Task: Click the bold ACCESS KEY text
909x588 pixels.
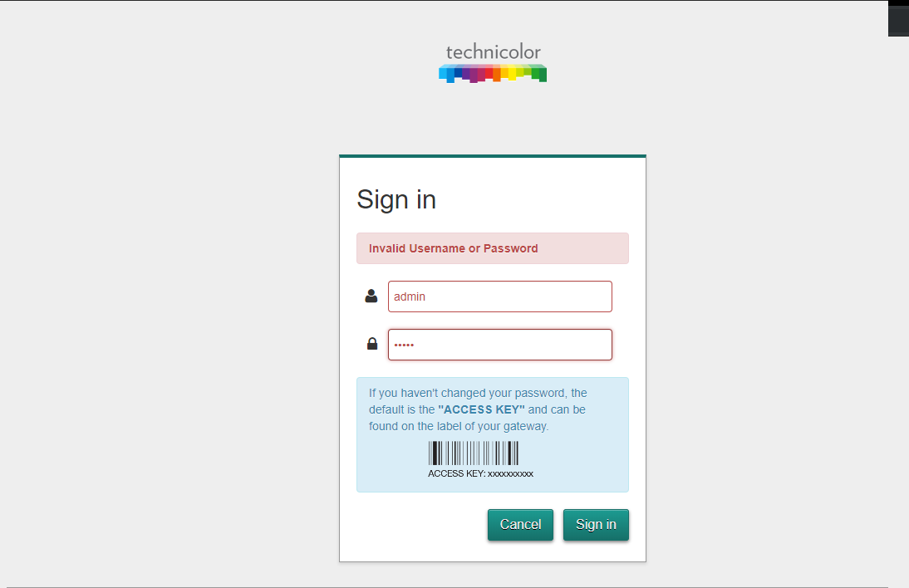Action: [481, 409]
